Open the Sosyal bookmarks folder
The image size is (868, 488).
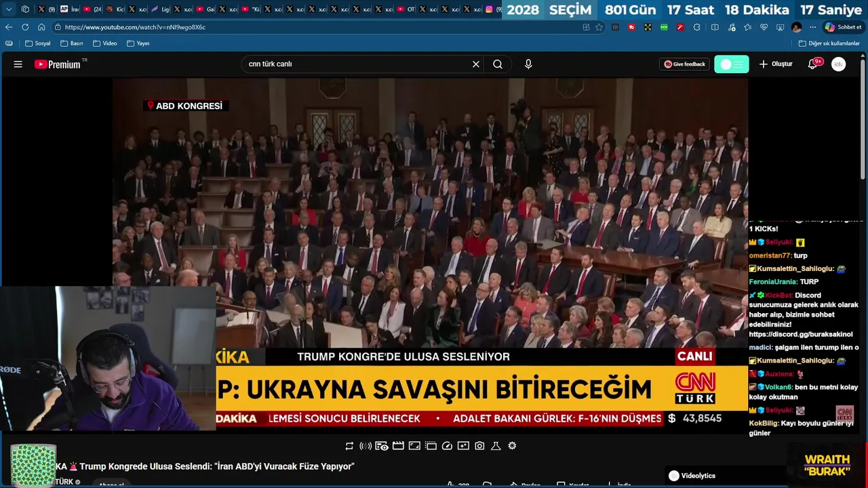tap(38, 43)
